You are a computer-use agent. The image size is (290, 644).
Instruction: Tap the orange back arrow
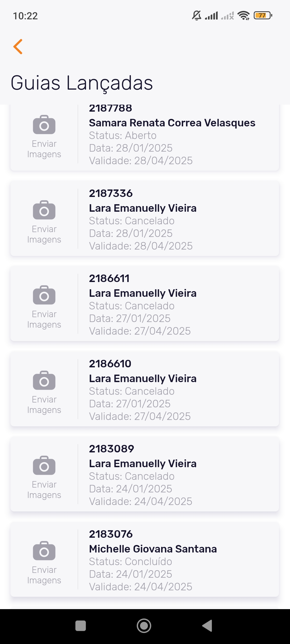(x=18, y=47)
